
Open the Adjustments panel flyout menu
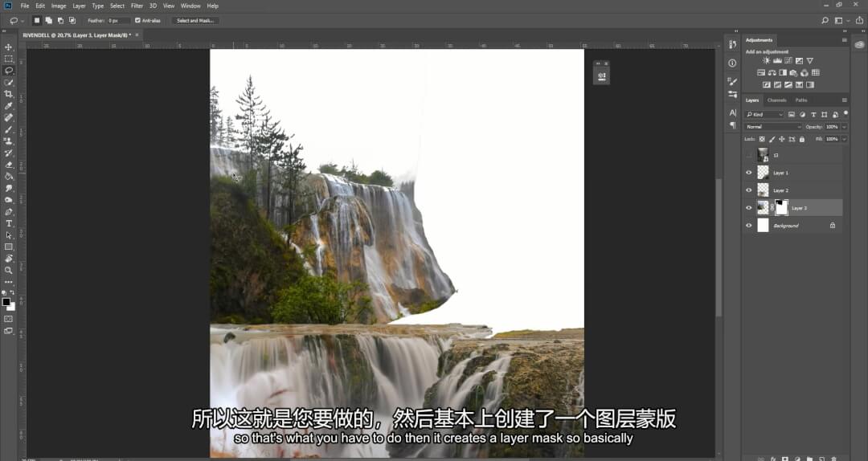(x=844, y=40)
